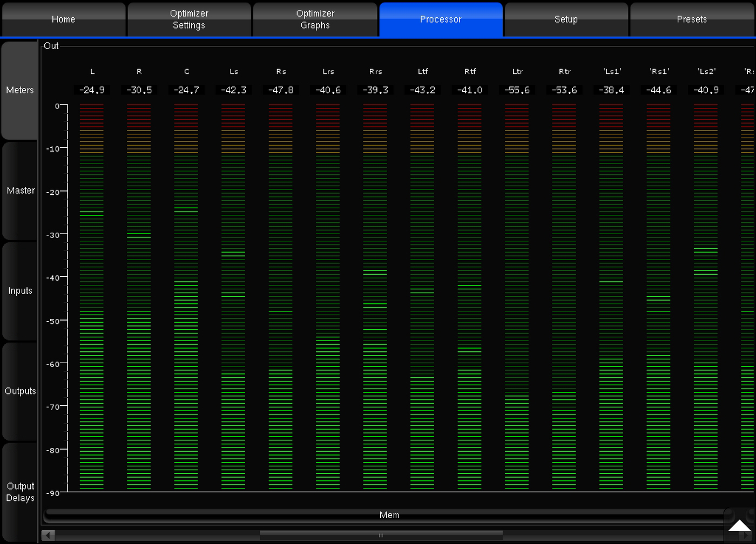Click the L channel level readout -24.9
Screen dimensions: 756x544
[x=92, y=90]
